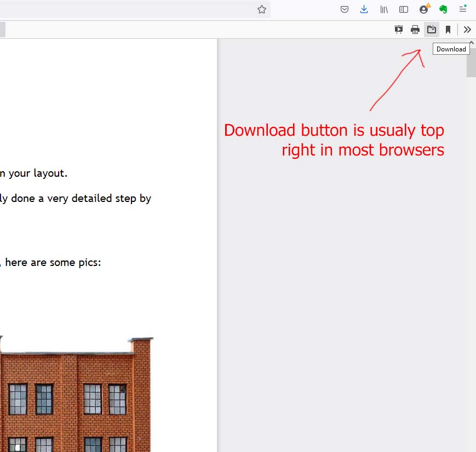Copy link to current PDF view

(448, 30)
